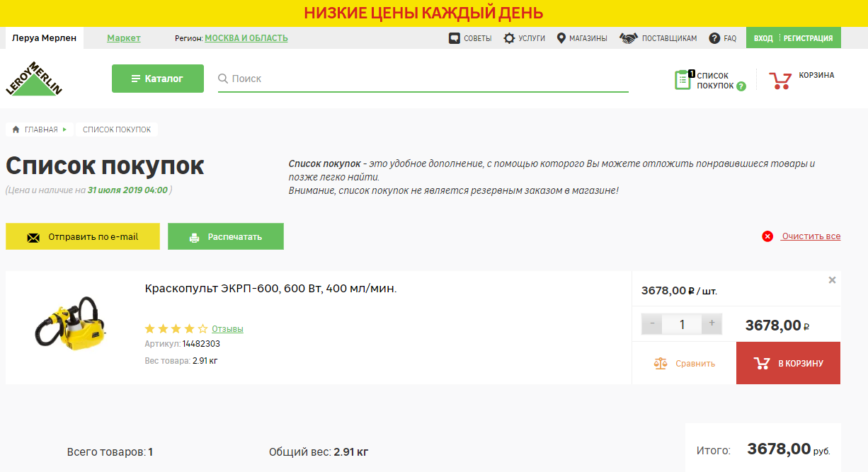Viewport: 868px width, 472px height.
Task: Switch to the Леруа Мерлен tab
Action: click(x=45, y=38)
